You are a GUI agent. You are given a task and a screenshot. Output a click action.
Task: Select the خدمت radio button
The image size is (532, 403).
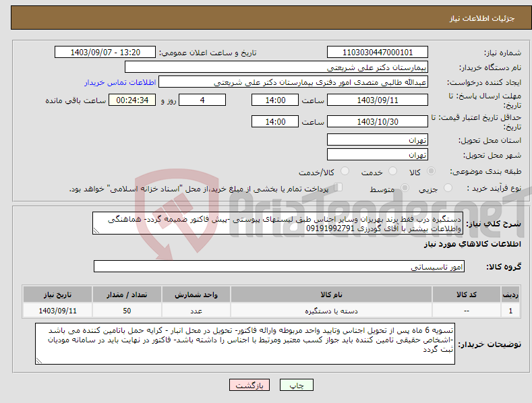click(392, 171)
